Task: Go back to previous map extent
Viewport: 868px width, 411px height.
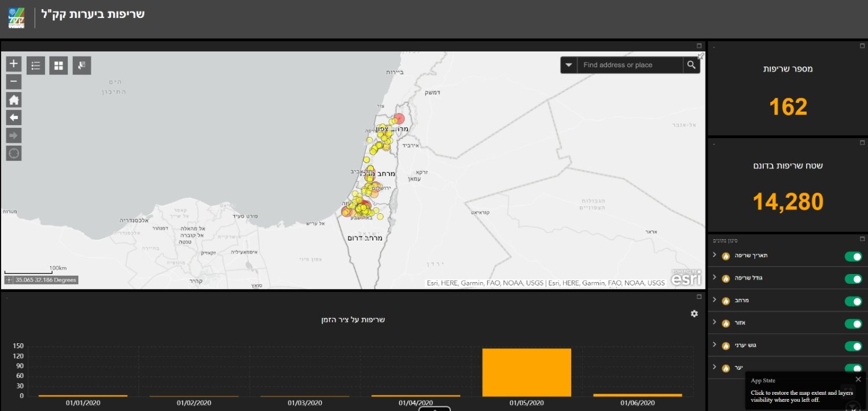Action: pos(14,117)
